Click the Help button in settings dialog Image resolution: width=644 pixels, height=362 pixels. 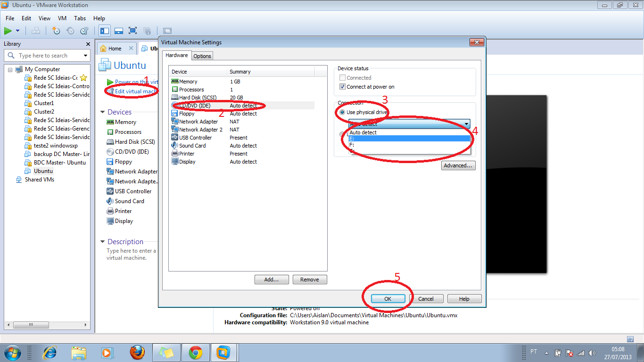click(464, 299)
